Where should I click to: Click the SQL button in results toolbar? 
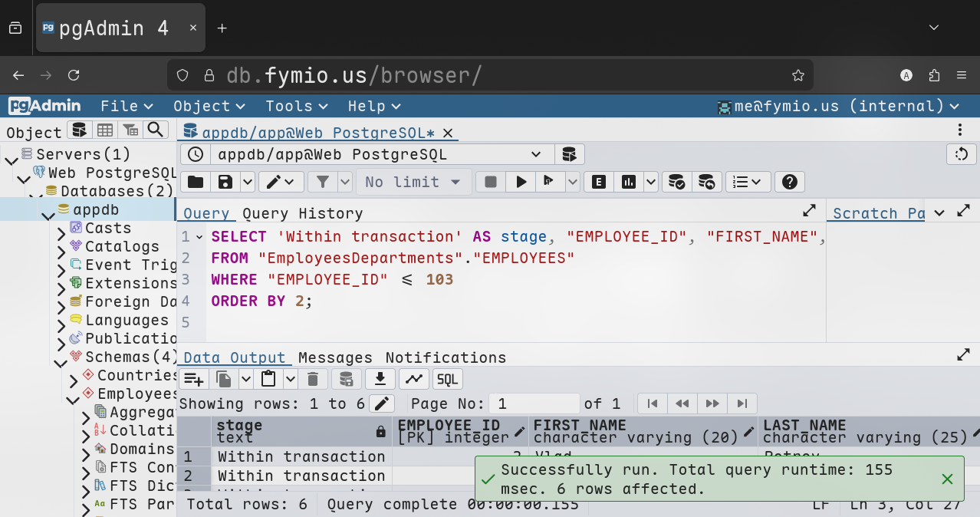[x=448, y=379]
